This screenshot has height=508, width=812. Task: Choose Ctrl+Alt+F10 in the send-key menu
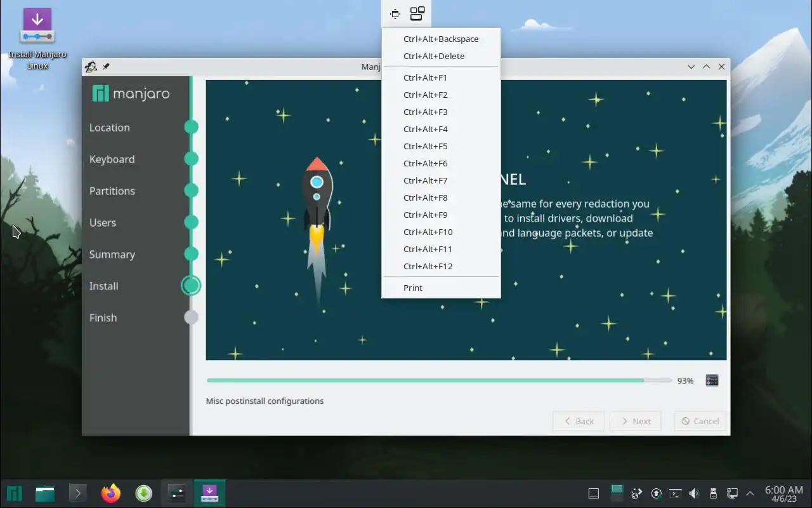pyautogui.click(x=441, y=232)
